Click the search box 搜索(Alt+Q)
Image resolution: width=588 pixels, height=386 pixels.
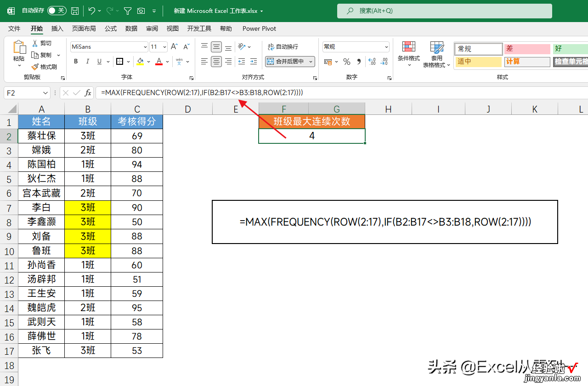pyautogui.click(x=444, y=11)
